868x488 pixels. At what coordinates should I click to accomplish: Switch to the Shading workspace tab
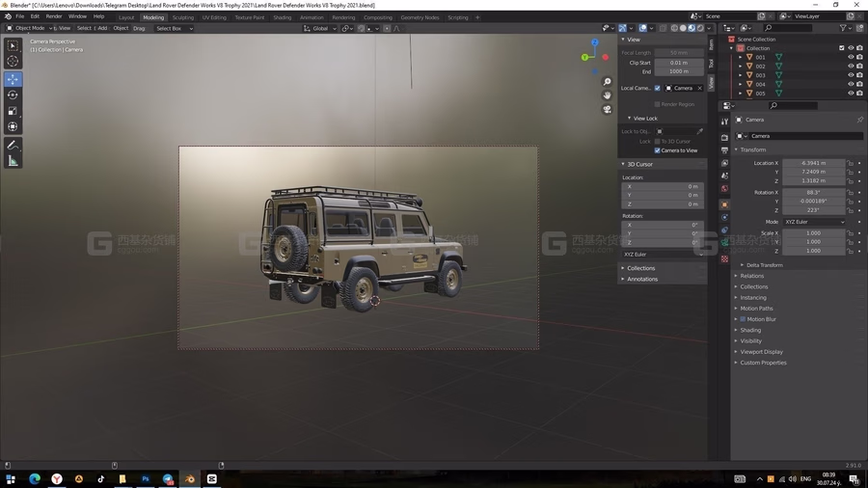pos(282,17)
